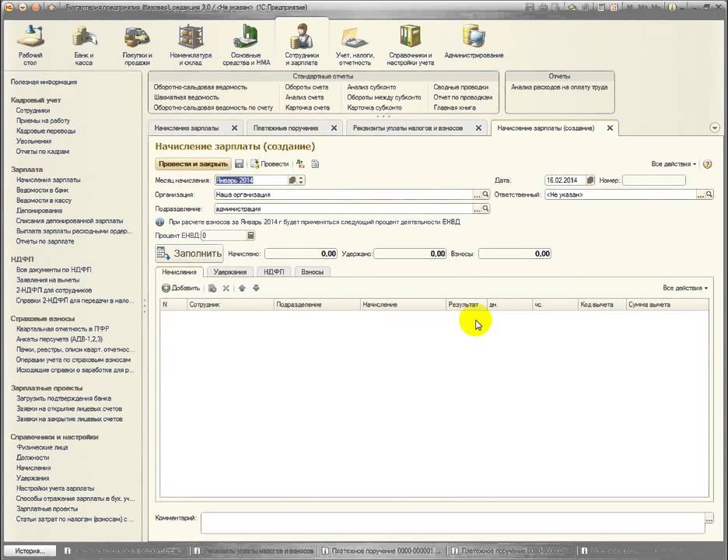This screenshot has width=728, height=560.
Task: Open Физические лица in sidebar
Action: (42, 447)
